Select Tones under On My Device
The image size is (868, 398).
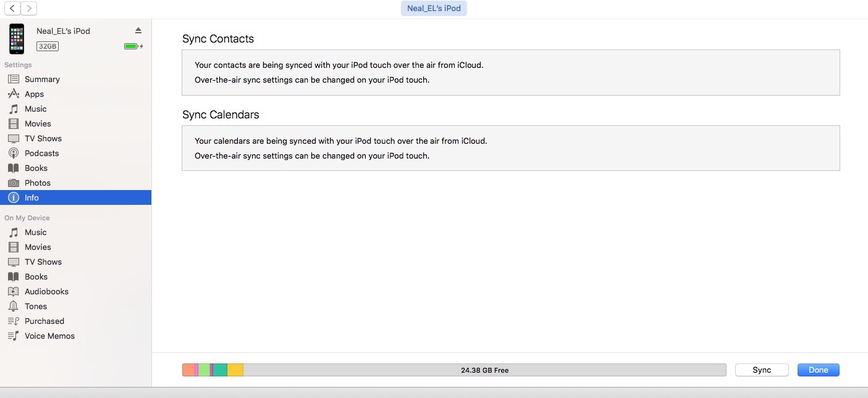pyautogui.click(x=35, y=306)
